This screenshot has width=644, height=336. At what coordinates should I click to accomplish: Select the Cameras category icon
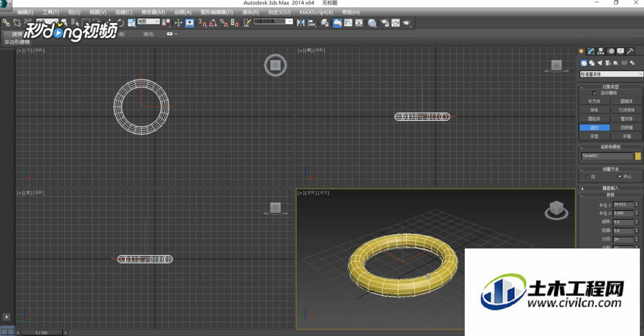point(608,63)
